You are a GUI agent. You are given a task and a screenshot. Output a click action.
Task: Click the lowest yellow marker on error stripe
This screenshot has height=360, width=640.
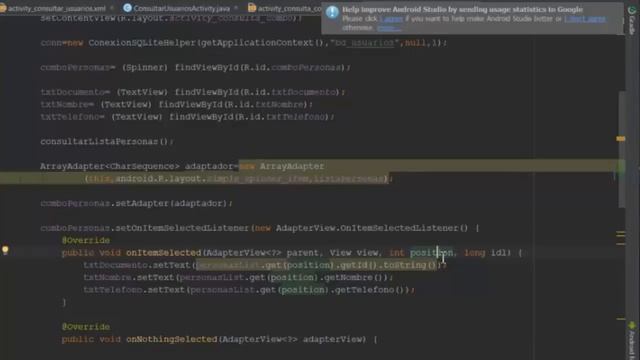click(x=621, y=319)
